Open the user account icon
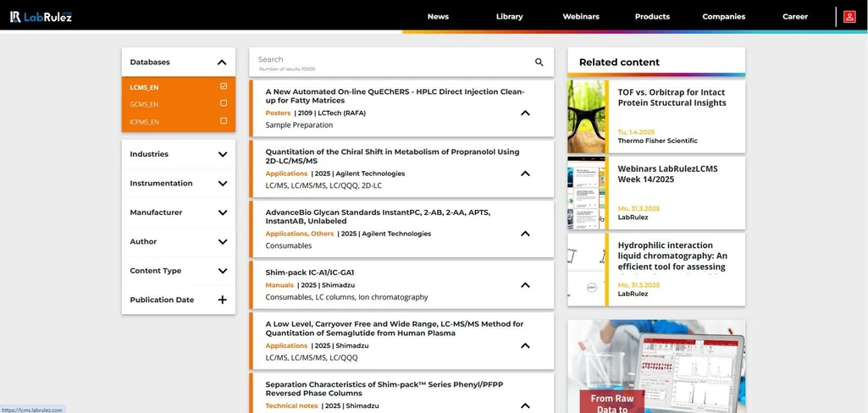 tap(849, 16)
